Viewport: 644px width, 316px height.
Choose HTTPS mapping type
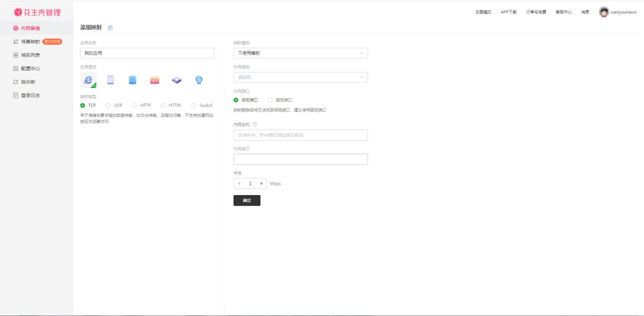click(x=163, y=105)
